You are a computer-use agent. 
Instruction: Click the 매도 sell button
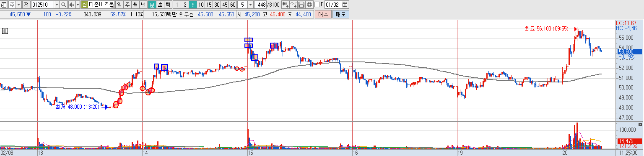[x=340, y=14]
